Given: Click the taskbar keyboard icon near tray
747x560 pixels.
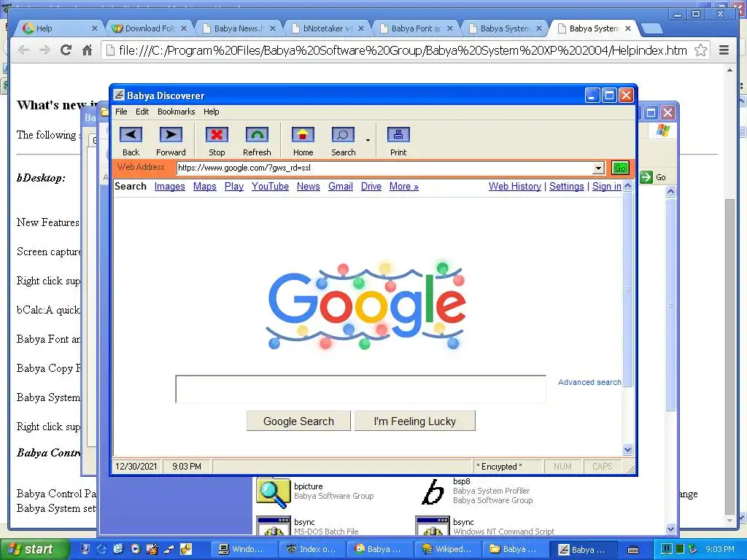Looking at the screenshot, I should point(633,550).
